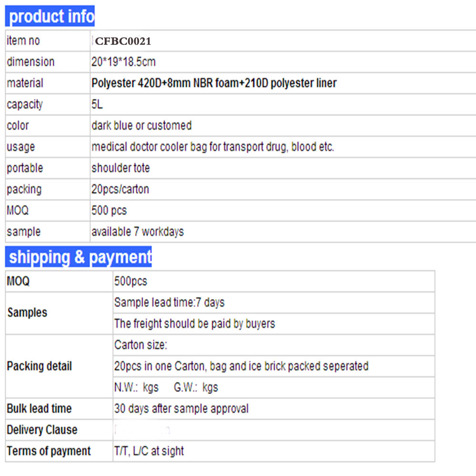Click the 'T/T, L/C at sight' payment terms
Image resolution: width=476 pixels, height=476 pixels.
tap(149, 451)
